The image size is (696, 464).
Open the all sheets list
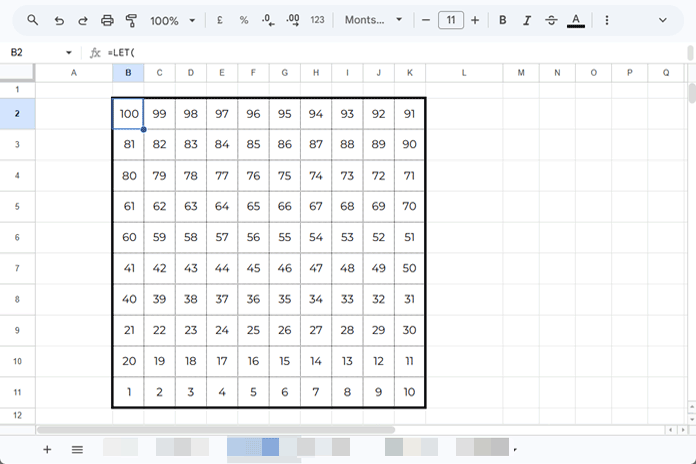click(77, 450)
